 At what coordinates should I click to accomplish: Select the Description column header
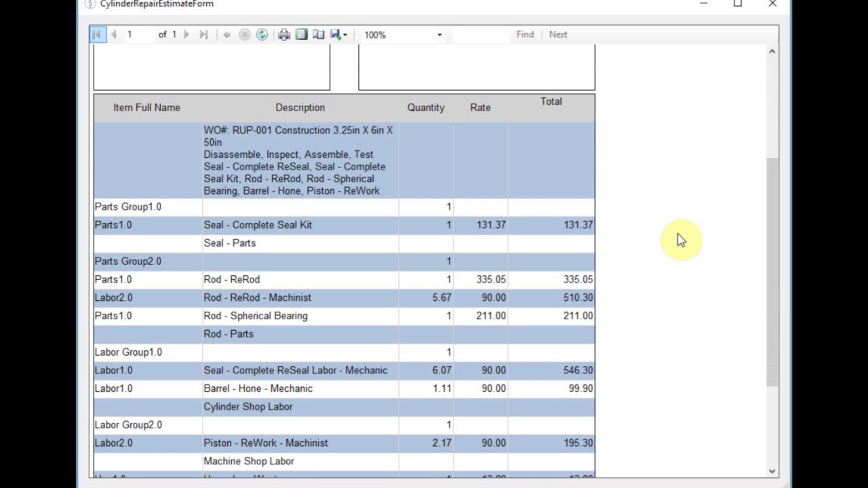tap(300, 108)
